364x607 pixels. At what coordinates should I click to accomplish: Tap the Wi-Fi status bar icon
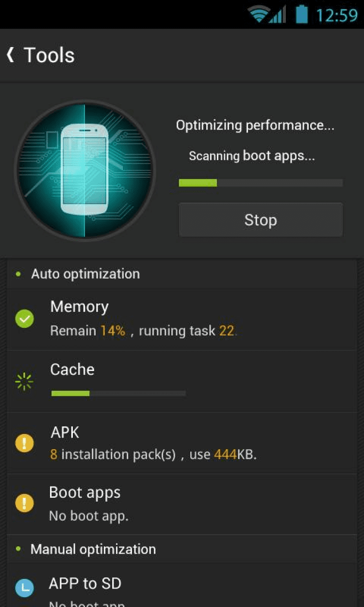click(259, 15)
